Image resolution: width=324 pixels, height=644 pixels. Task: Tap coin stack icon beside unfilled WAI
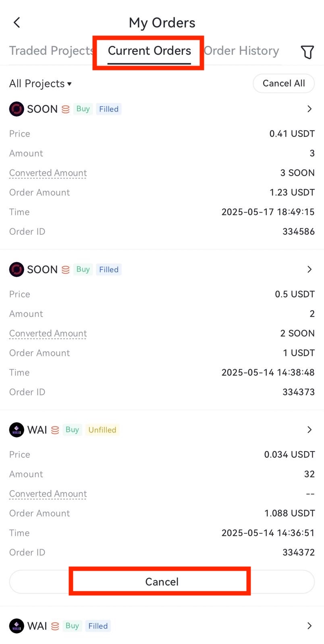pyautogui.click(x=55, y=430)
